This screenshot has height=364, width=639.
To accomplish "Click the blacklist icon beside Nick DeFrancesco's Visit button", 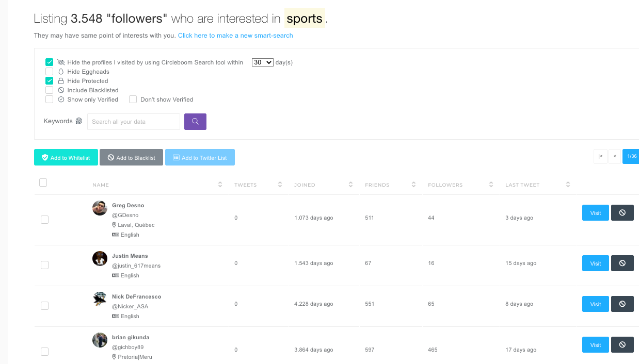I will [622, 304].
